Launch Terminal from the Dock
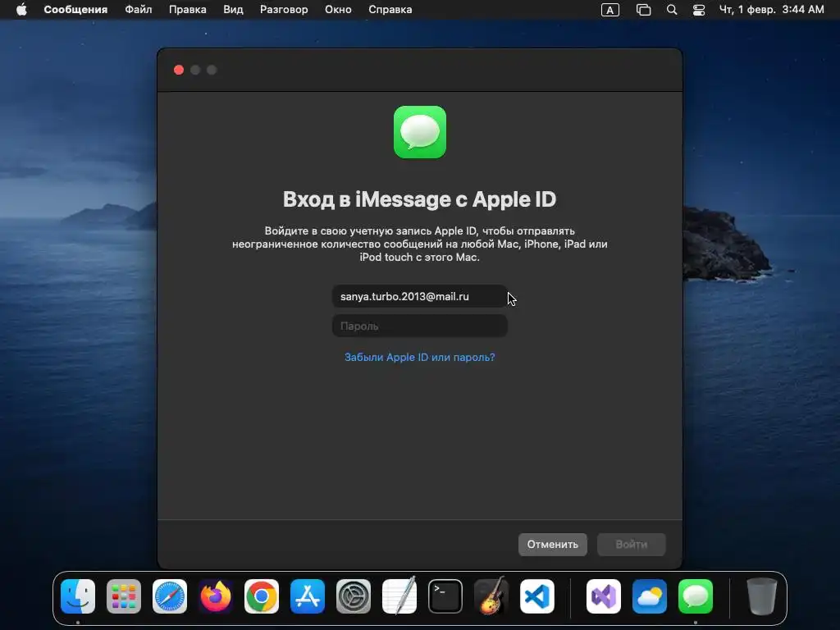Viewport: 840px width, 630px height. pyautogui.click(x=445, y=596)
